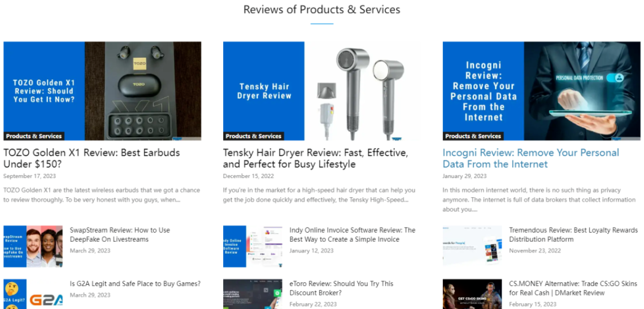
Task: Open the Incogni Review featured image
Action: [x=541, y=91]
